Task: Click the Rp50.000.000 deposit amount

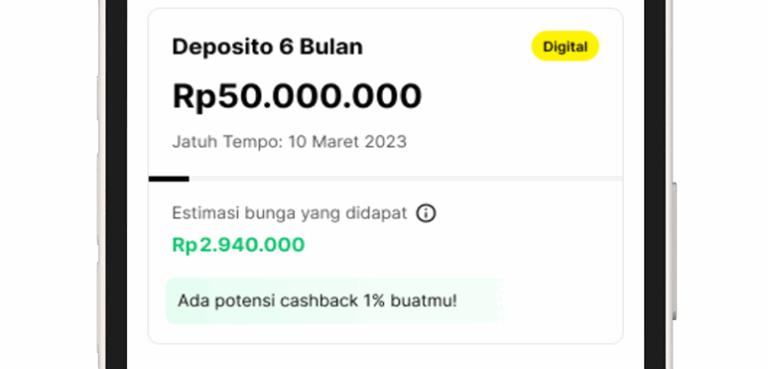Action: click(297, 96)
